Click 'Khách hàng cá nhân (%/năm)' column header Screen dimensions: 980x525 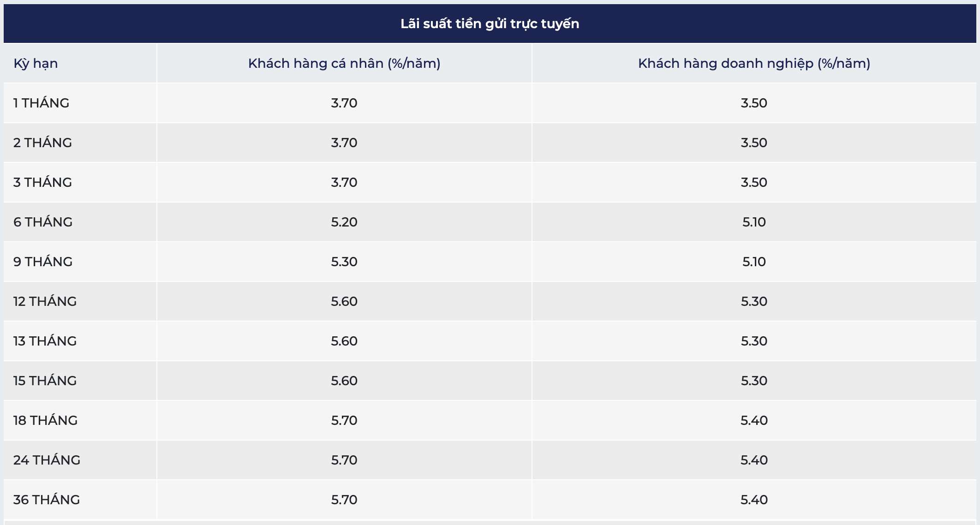(344, 63)
